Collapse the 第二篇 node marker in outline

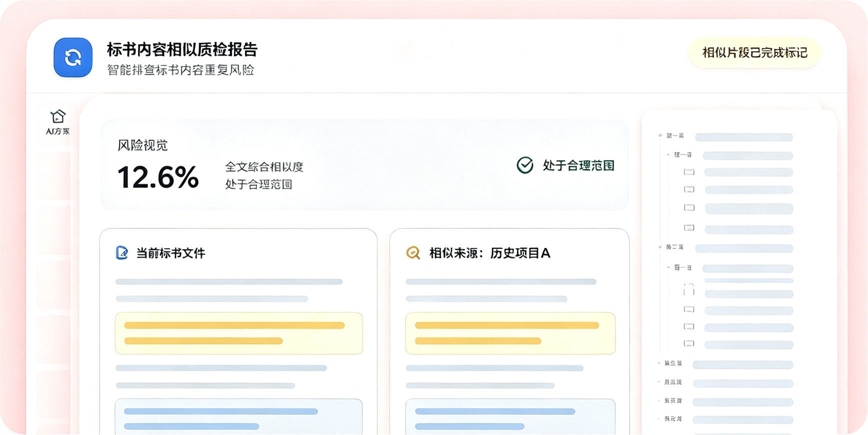point(660,247)
